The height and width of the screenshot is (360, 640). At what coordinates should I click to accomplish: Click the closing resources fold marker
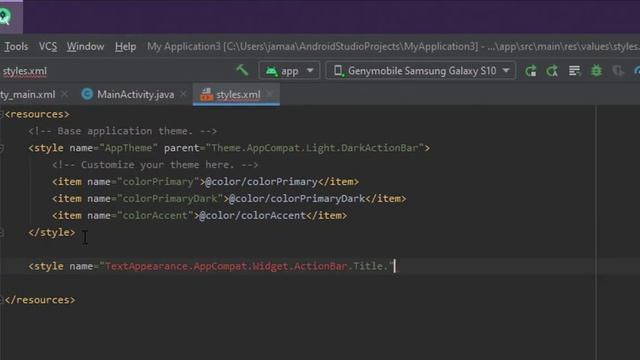pyautogui.click(x=2, y=300)
